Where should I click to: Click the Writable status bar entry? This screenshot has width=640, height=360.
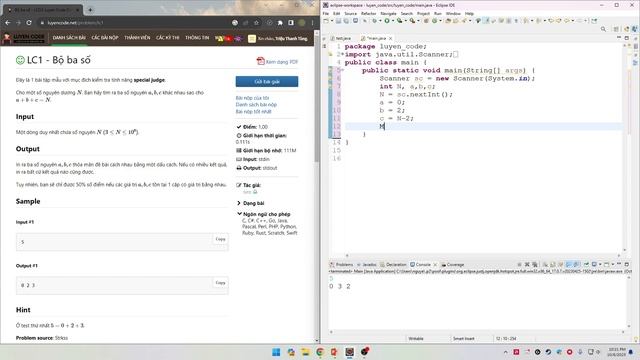pos(416,338)
